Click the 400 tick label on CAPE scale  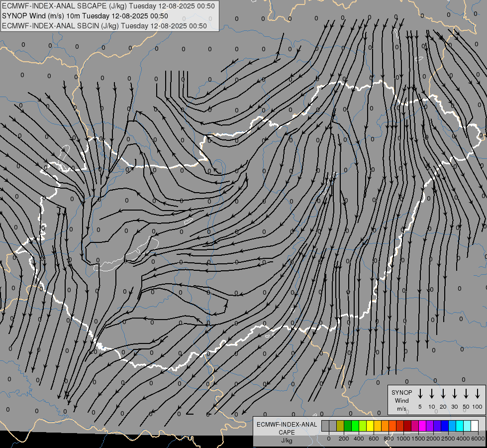point(359,439)
